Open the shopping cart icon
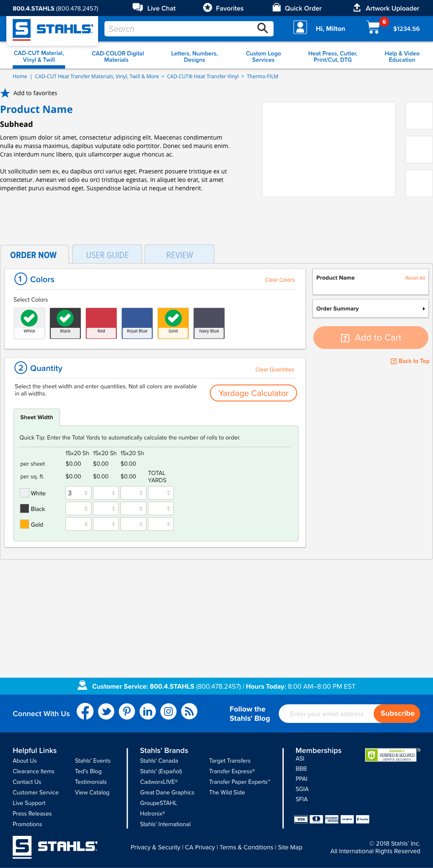433x868 pixels. [373, 28]
